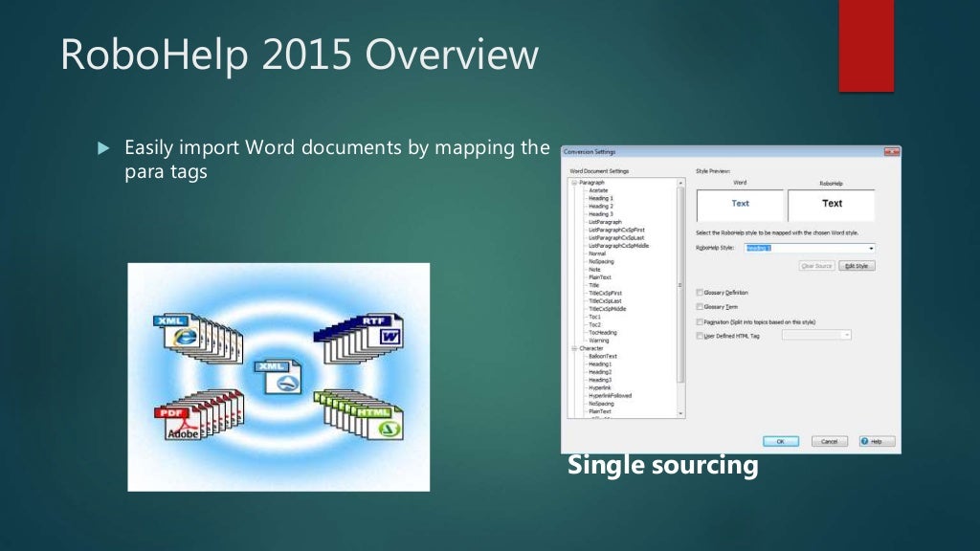Open Help from the dialog
This screenshot has width=980, height=551.
click(x=877, y=441)
